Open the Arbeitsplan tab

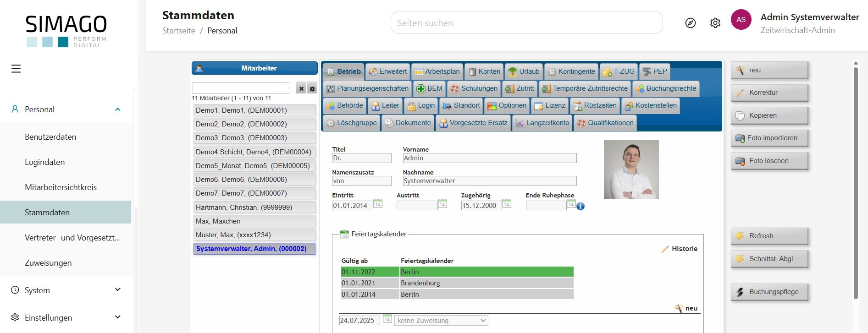437,71
